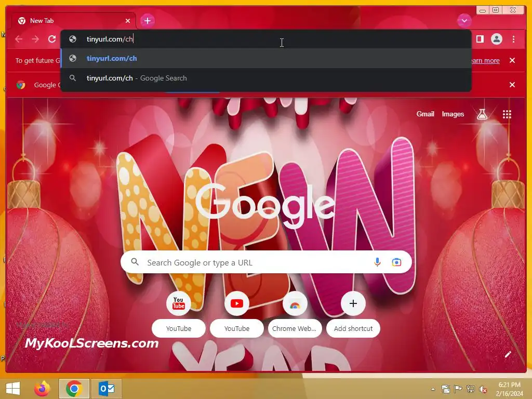Dismiss the Google Chrome infobar
Screen dimensions: 532x399
coord(512,85)
